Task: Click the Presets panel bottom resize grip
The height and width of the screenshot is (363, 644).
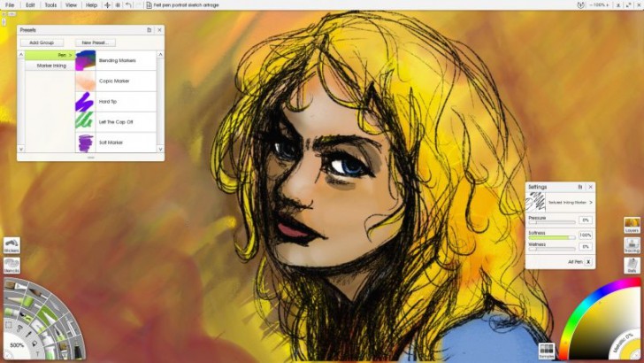Action: 91,157
